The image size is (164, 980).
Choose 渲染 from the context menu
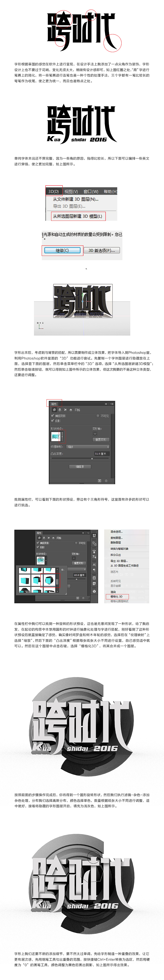pos(113,592)
